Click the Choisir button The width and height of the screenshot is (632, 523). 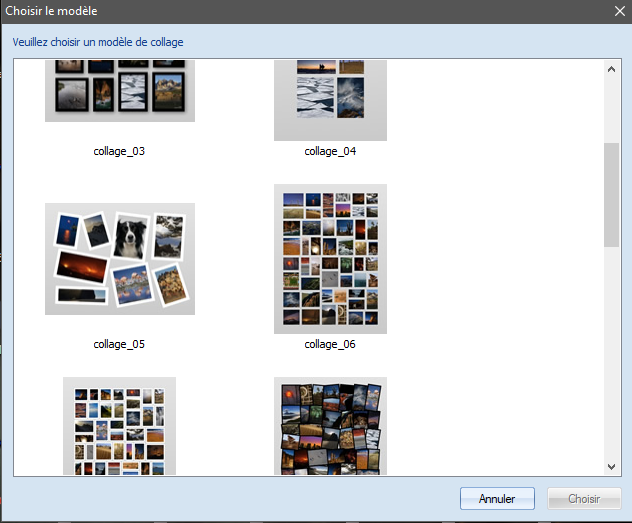click(584, 499)
